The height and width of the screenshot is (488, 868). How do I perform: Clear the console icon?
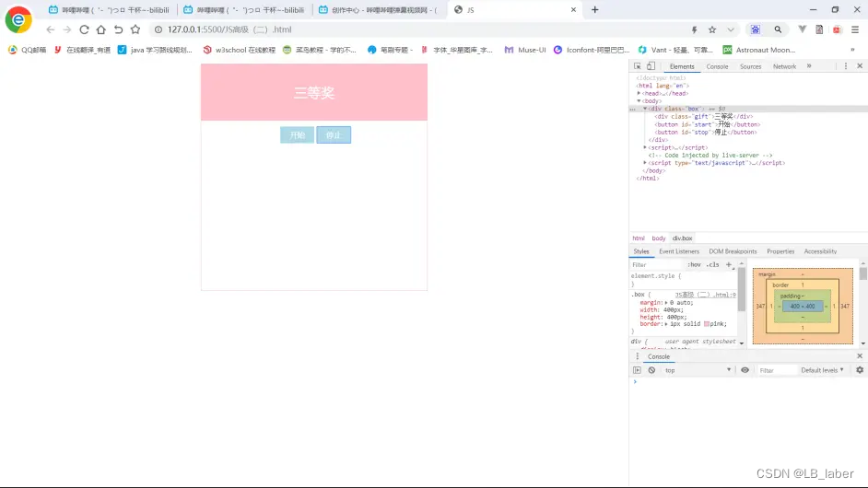click(651, 371)
